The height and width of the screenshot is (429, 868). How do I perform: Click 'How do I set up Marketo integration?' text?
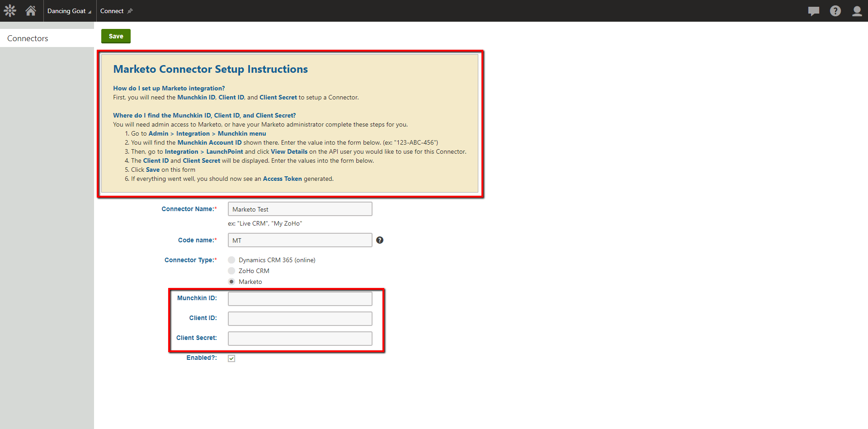169,88
